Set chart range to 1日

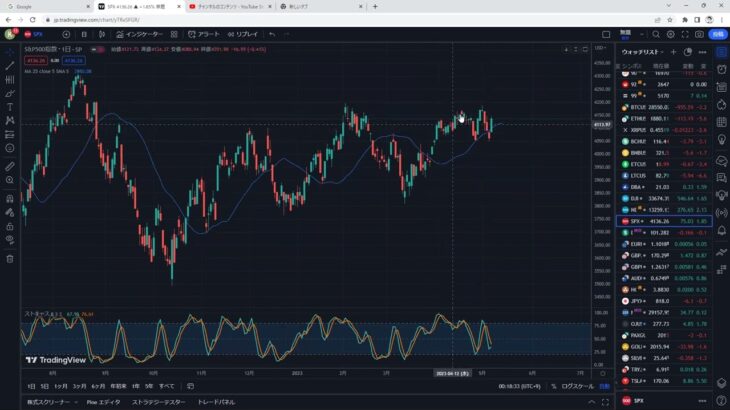pyautogui.click(x=31, y=386)
